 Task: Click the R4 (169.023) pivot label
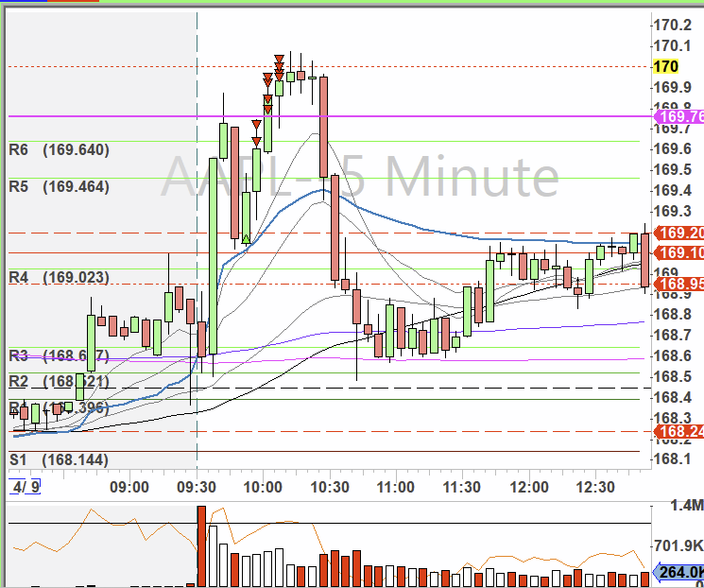pos(60,278)
